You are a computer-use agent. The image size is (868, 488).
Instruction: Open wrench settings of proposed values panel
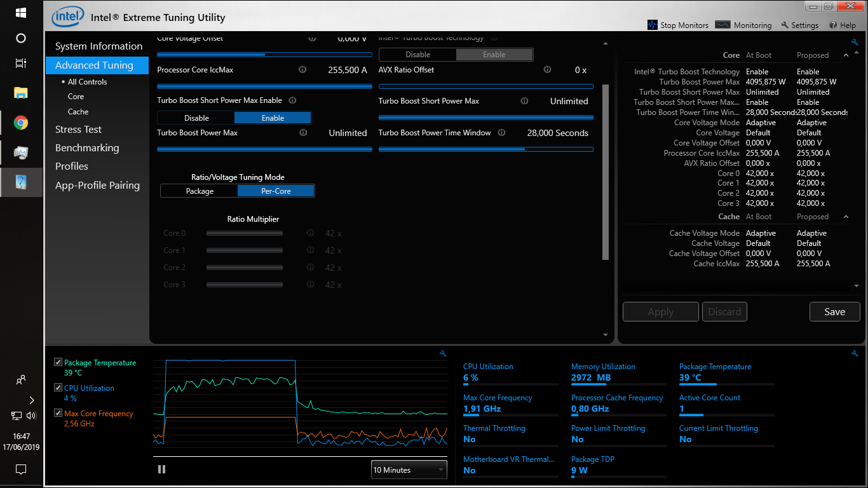pos(855,42)
